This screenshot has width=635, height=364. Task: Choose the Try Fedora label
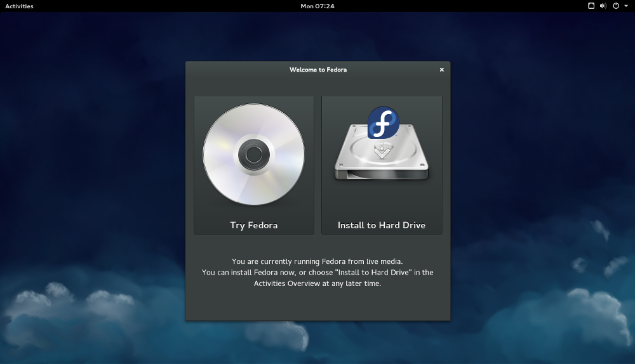click(253, 225)
